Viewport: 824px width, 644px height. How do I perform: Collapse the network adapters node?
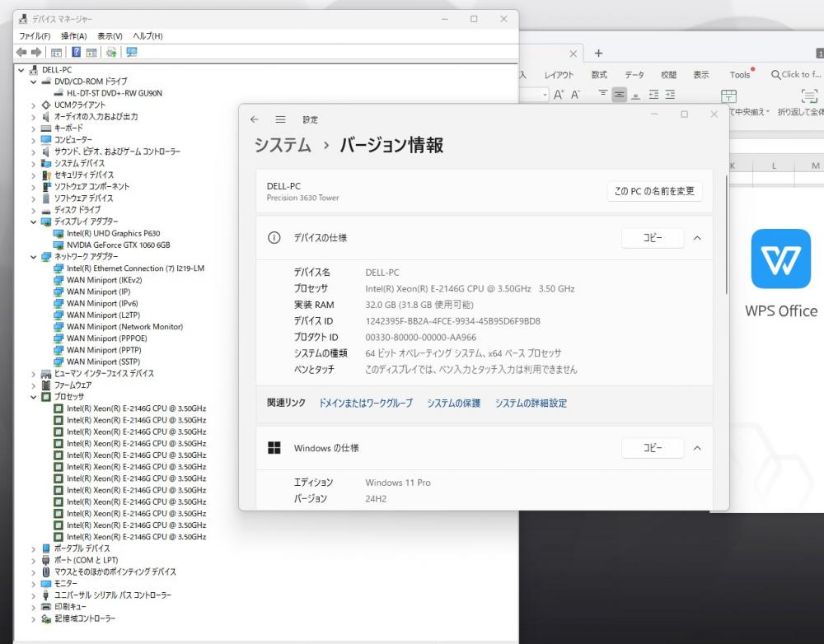coord(34,257)
